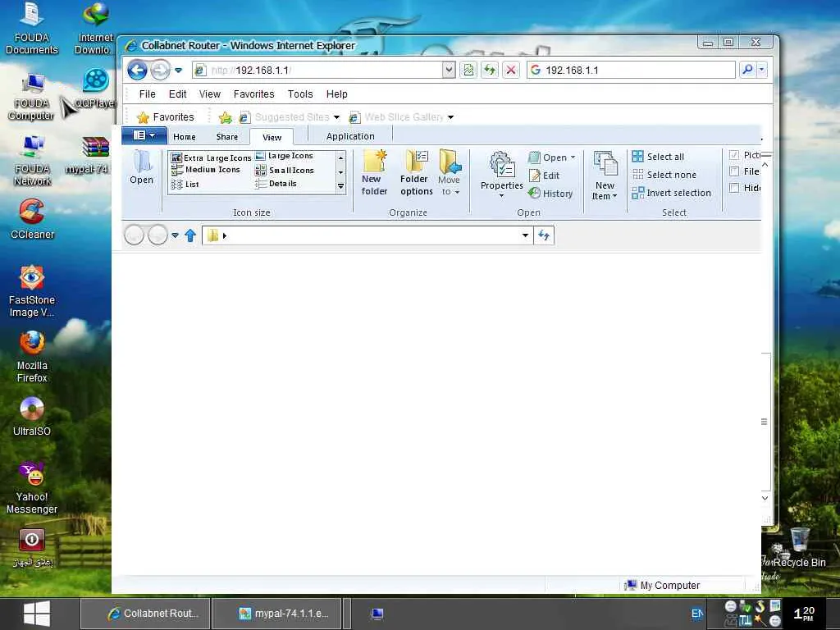Start search with the magnifier icon
The image size is (840, 630).
tap(747, 70)
